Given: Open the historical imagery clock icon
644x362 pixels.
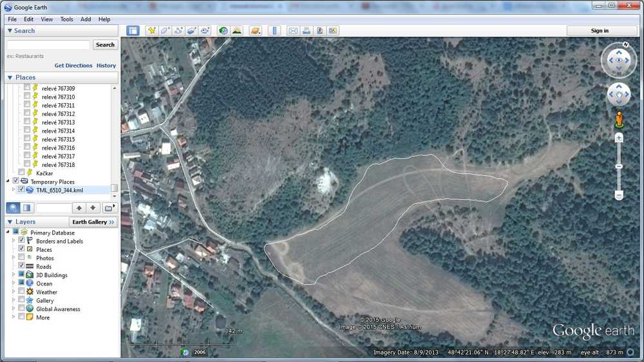Looking at the screenshot, I should 223,30.
